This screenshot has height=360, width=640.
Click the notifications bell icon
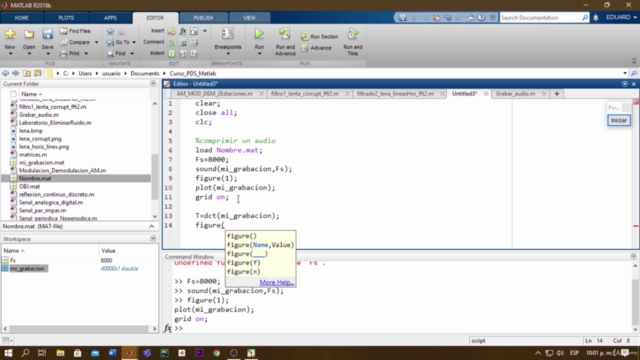click(x=596, y=18)
